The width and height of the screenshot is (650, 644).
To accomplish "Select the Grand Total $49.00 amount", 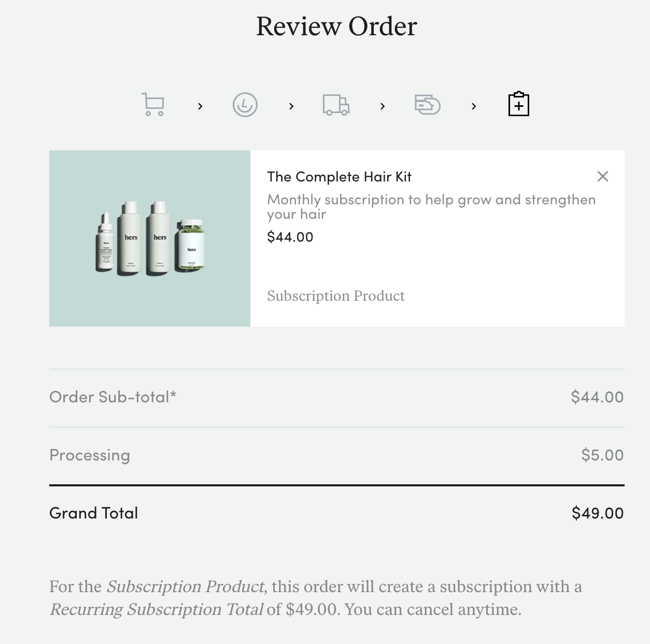I will coord(597,513).
